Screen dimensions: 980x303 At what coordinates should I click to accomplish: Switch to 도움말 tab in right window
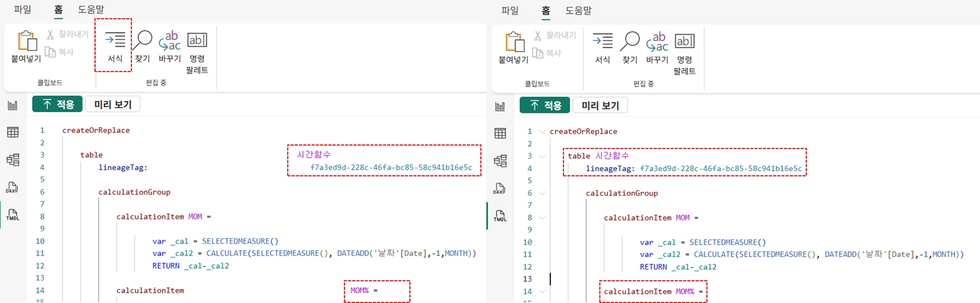coord(578,10)
